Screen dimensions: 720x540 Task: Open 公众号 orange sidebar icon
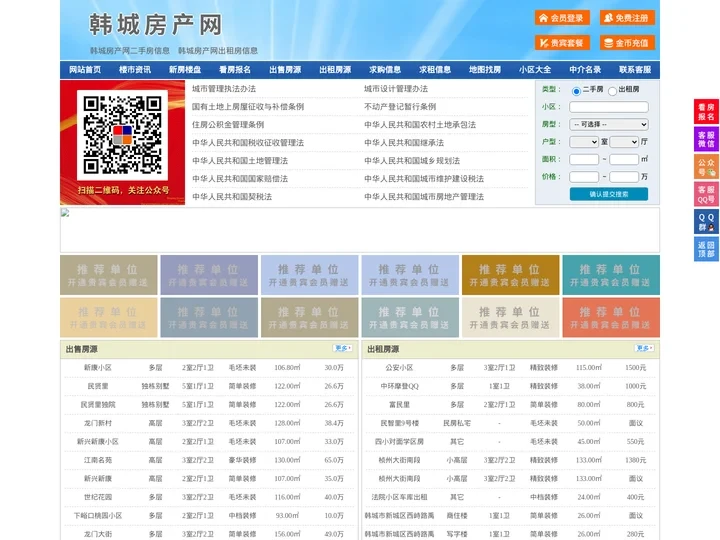(x=706, y=167)
